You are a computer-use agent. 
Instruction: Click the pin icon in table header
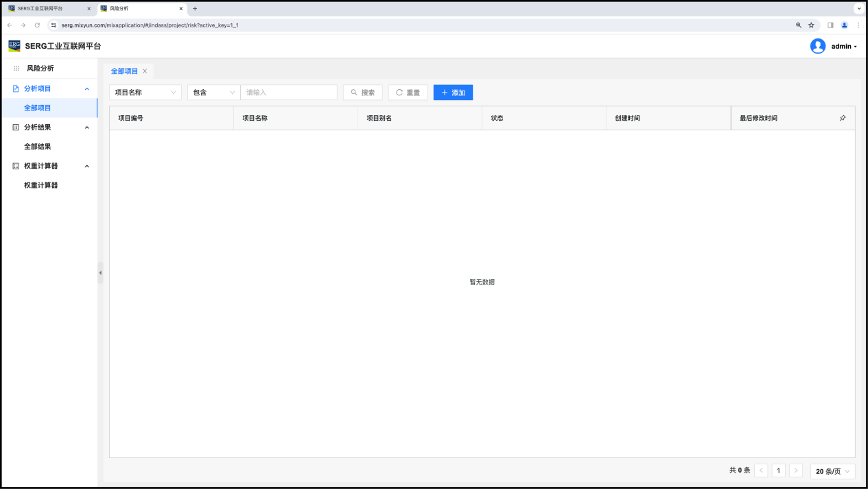tap(843, 118)
